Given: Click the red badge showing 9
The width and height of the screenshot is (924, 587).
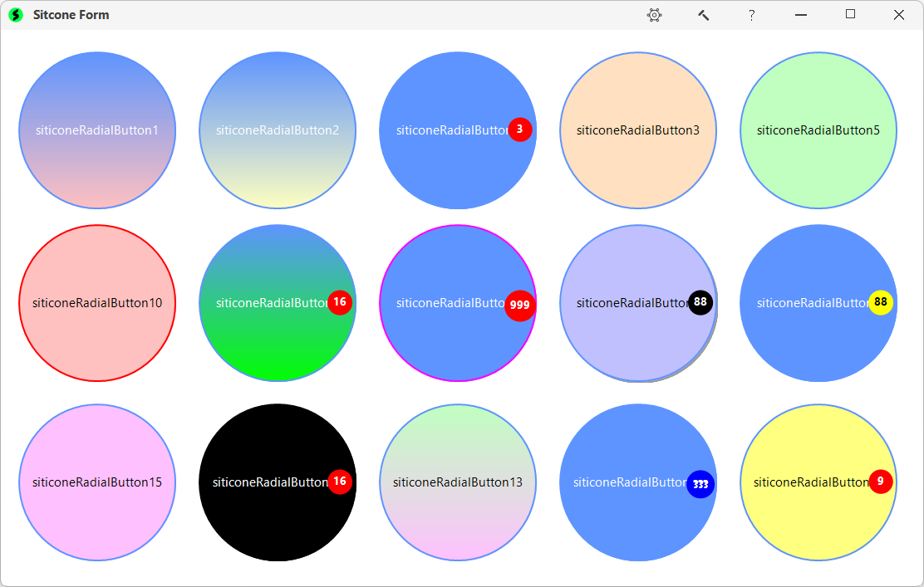Looking at the screenshot, I should pos(881,482).
